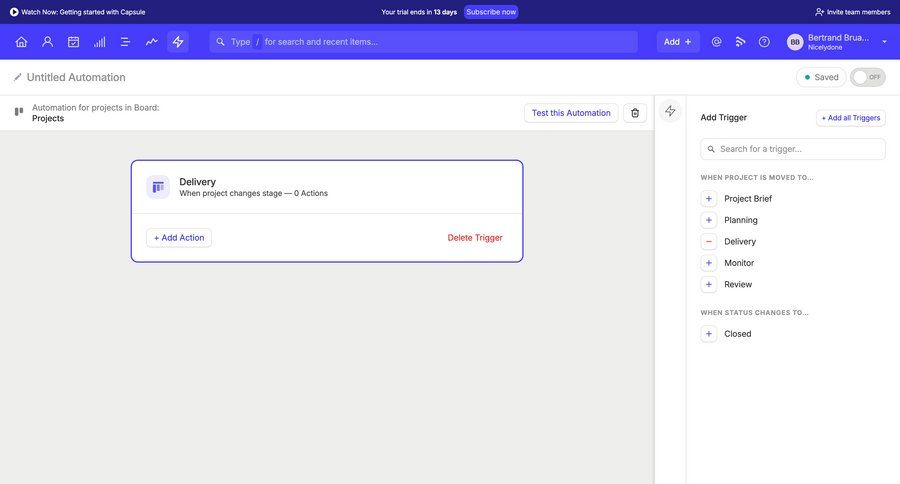Open the Workflow Automations lightning icon
This screenshot has height=484, width=900.
(178, 42)
